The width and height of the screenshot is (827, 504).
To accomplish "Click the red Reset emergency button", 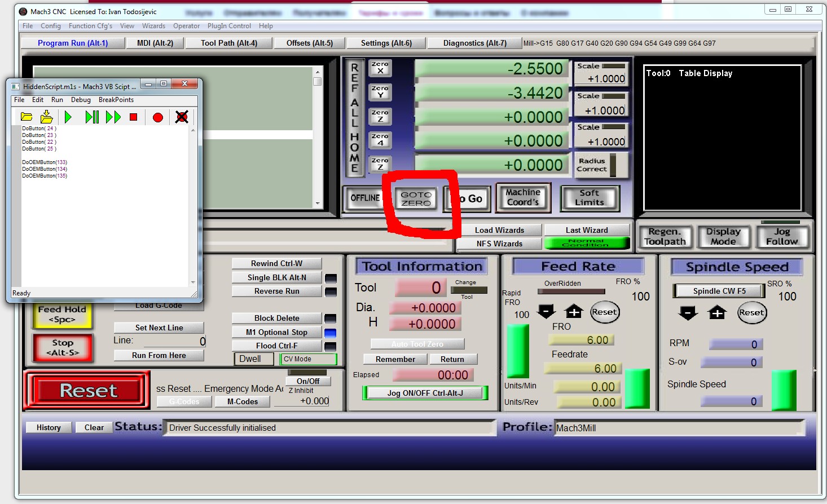I will coord(87,390).
